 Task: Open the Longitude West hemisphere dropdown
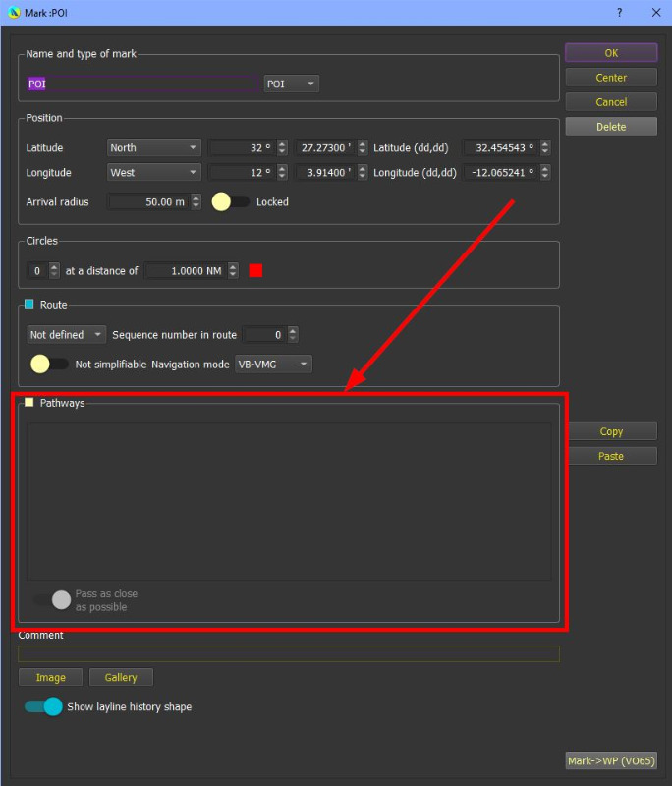[152, 172]
